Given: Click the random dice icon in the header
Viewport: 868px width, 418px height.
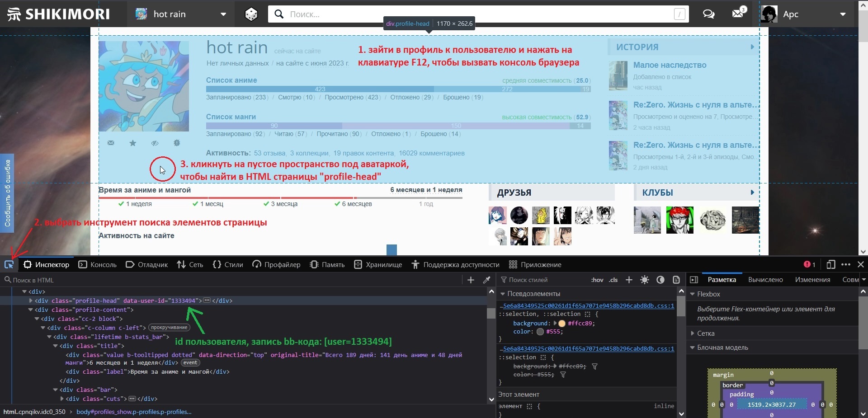Looking at the screenshot, I should [251, 14].
